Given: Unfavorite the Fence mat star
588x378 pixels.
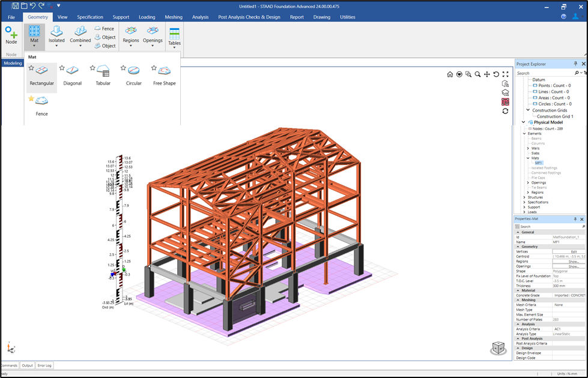Looking at the screenshot, I should (x=31, y=98).
